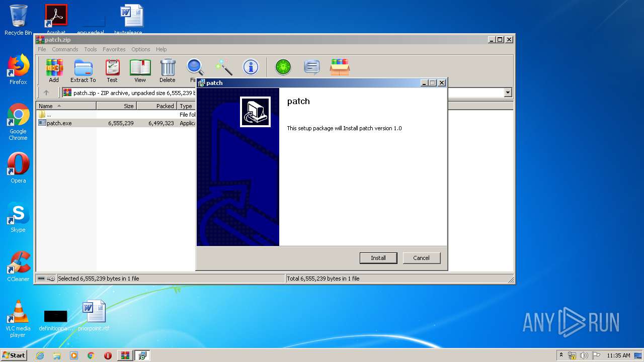644x362 pixels.
Task: Open Google Chrome desktop shortcut
Action: (x=18, y=122)
